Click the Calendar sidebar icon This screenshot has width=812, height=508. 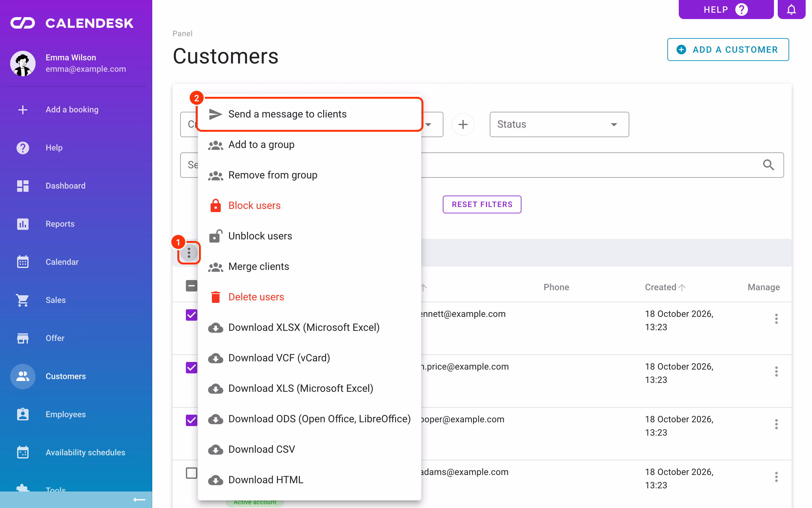[23, 262]
